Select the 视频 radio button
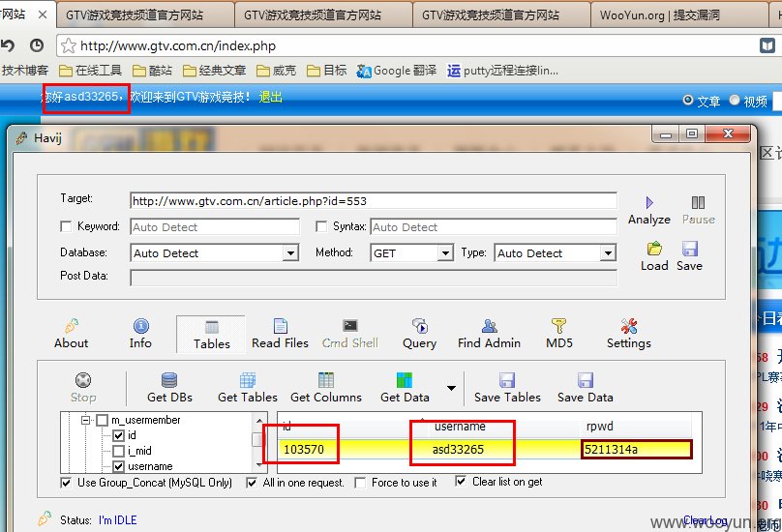Image resolution: width=782 pixels, height=532 pixels. (735, 101)
